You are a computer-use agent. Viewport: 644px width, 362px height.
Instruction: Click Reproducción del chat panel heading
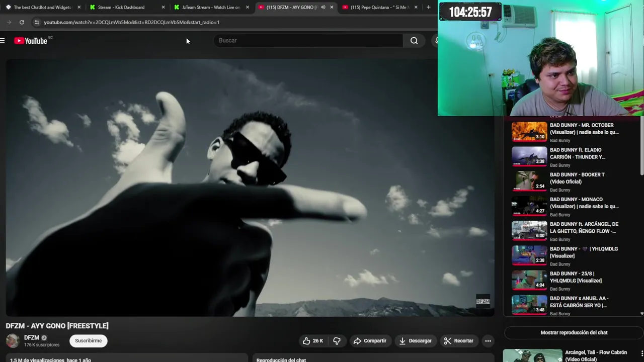(281, 359)
